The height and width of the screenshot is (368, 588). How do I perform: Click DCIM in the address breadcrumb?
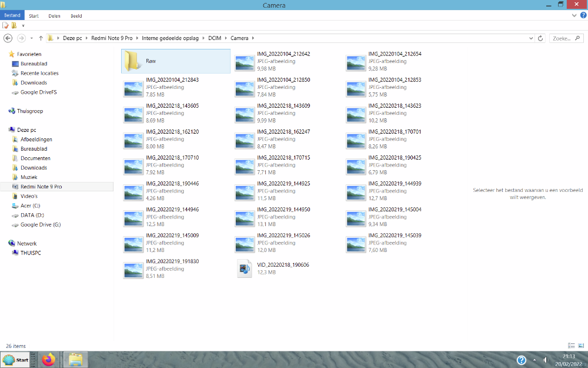click(x=215, y=38)
